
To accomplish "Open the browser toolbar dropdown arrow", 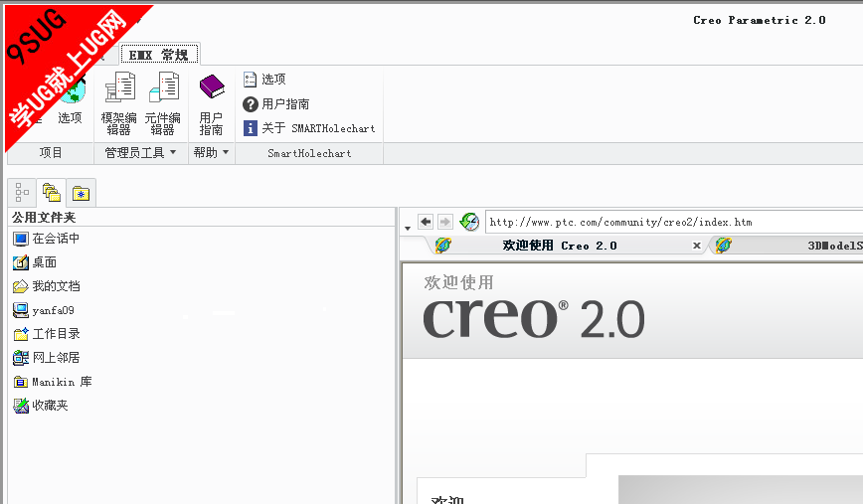I will [x=408, y=228].
